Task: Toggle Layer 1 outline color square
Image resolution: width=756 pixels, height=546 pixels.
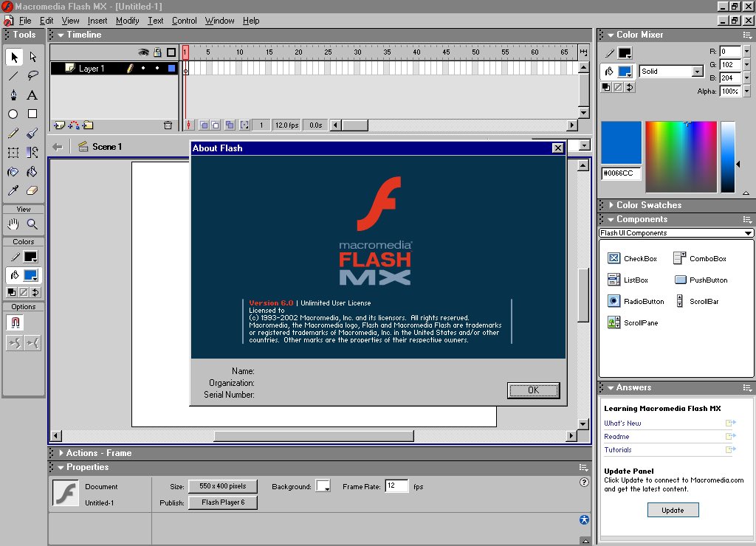Action: click(x=171, y=69)
